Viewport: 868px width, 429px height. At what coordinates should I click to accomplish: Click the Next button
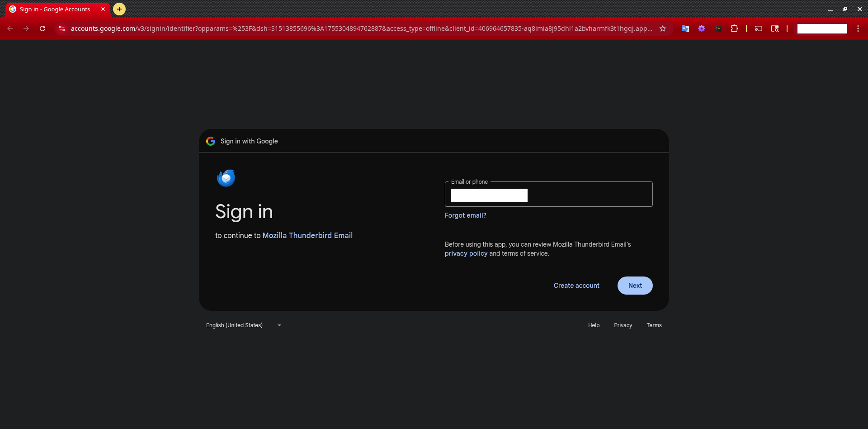pos(635,286)
